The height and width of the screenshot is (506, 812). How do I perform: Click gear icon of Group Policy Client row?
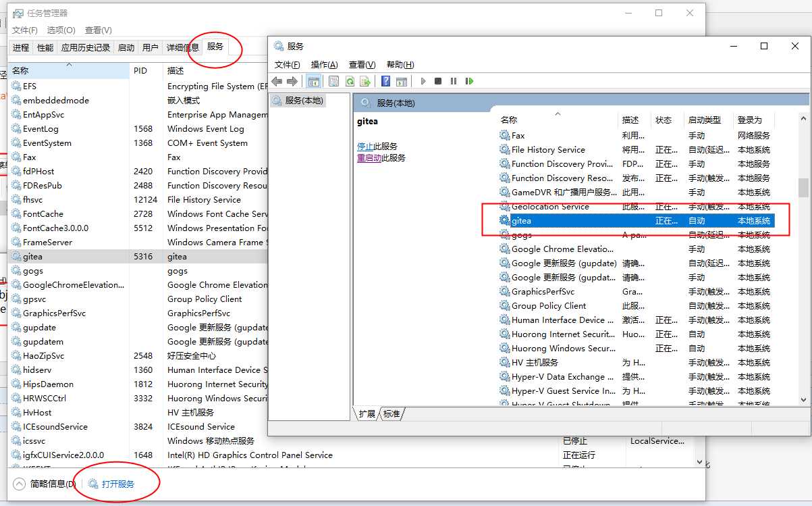coord(504,306)
